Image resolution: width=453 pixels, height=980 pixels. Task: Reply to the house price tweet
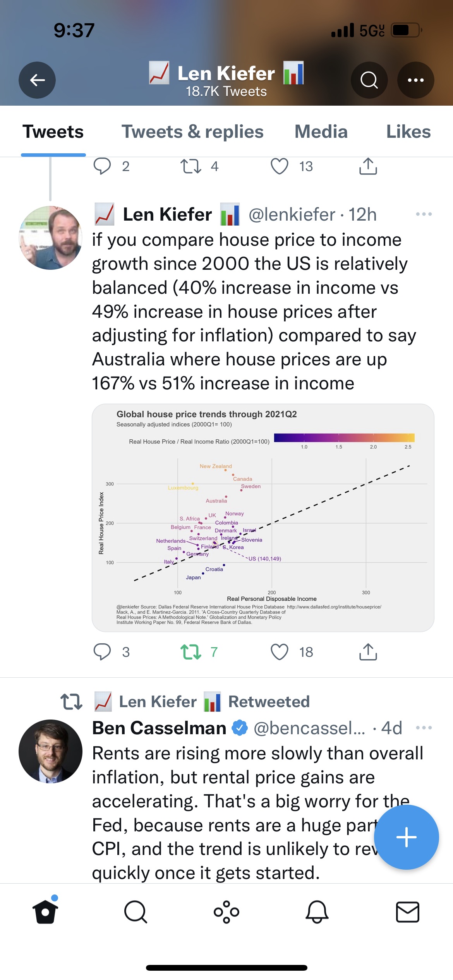tap(102, 652)
